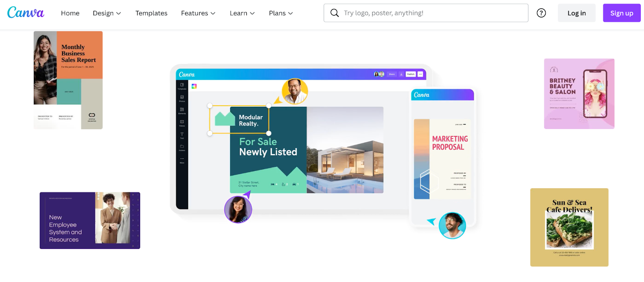Open the Britney Beauty & Salon template
The height and width of the screenshot is (282, 644).
point(579,94)
